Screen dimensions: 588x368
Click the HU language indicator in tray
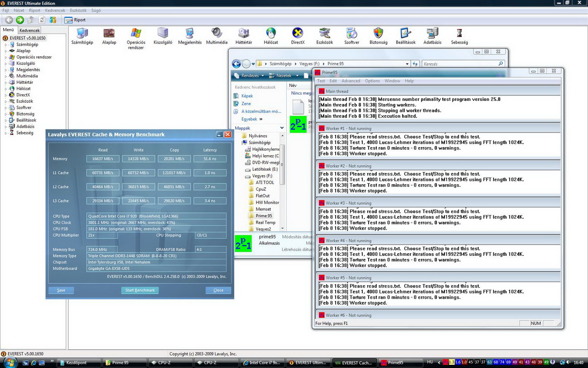tap(430, 362)
